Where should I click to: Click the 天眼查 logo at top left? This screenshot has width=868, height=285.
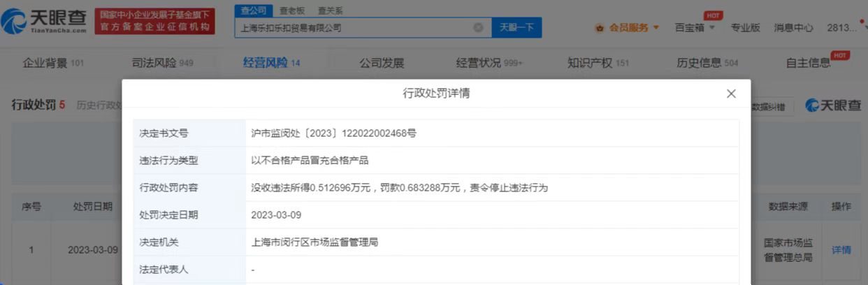(43, 22)
